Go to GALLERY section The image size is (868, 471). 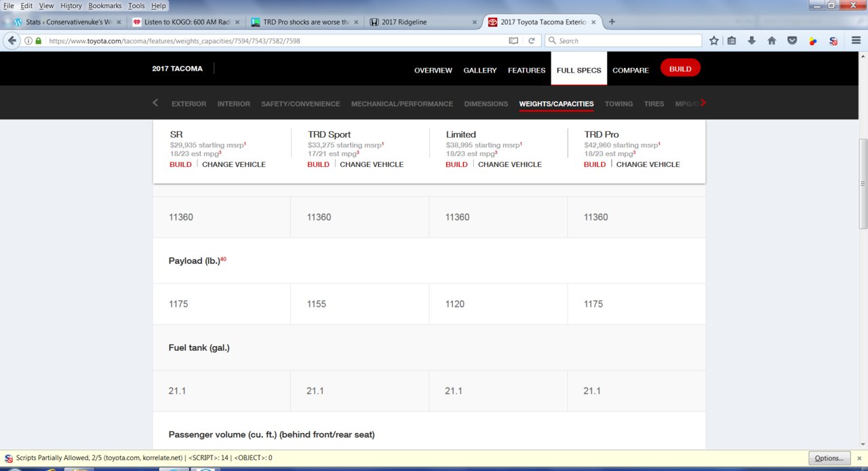(480, 70)
